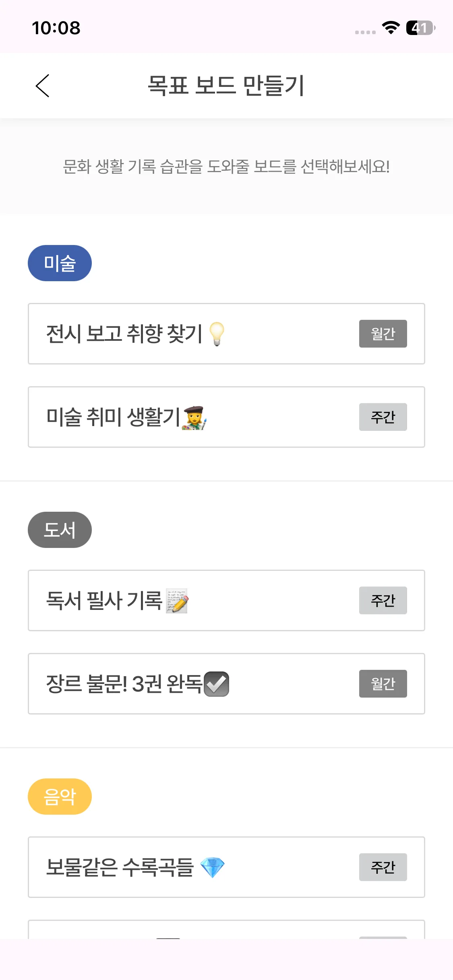The height and width of the screenshot is (980, 453).
Task: Select the 미술 category tag
Action: pyautogui.click(x=60, y=263)
